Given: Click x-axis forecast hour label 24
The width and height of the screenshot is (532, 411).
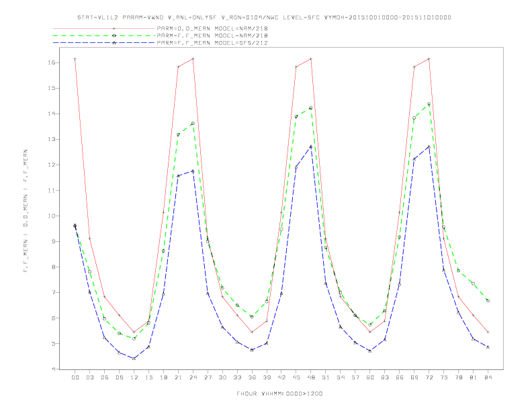Looking at the screenshot, I should (193, 377).
